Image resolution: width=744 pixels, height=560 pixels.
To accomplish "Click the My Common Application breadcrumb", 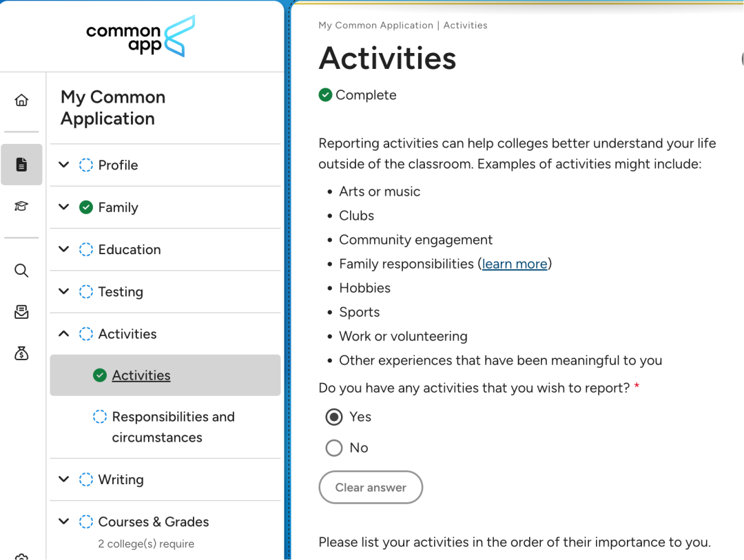I will tap(375, 25).
